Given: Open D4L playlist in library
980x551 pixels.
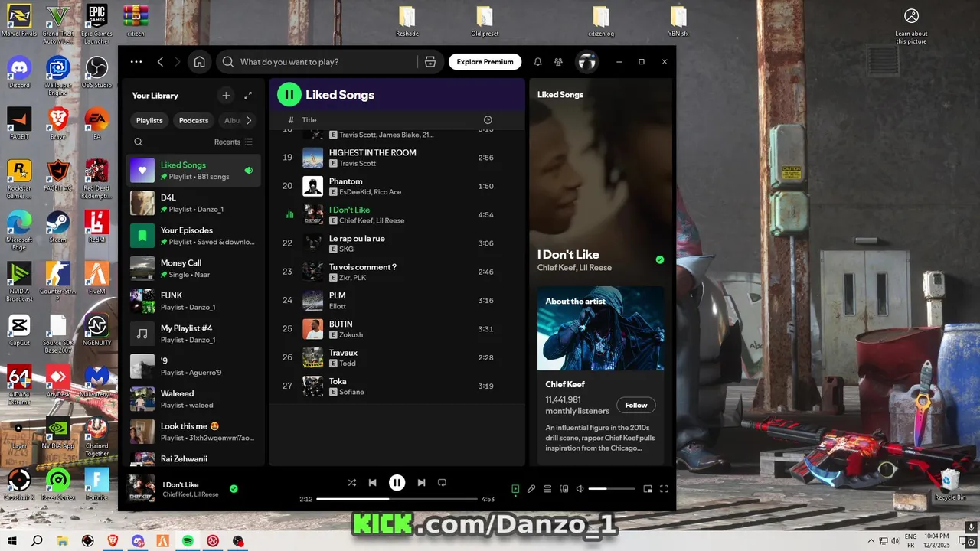Looking at the screenshot, I should [x=194, y=203].
